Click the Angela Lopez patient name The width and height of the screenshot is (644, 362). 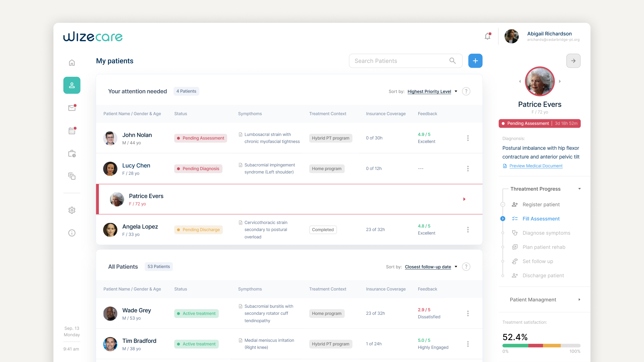click(x=140, y=227)
